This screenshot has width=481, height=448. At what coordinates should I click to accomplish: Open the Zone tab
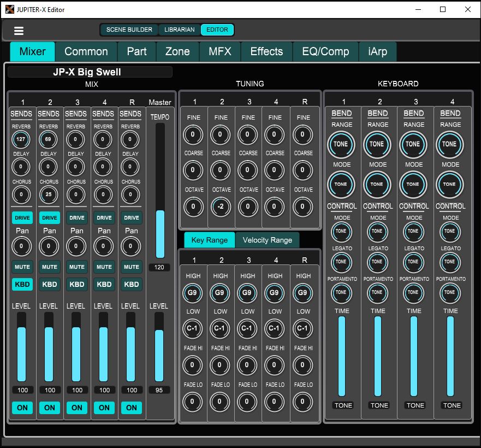[177, 51]
